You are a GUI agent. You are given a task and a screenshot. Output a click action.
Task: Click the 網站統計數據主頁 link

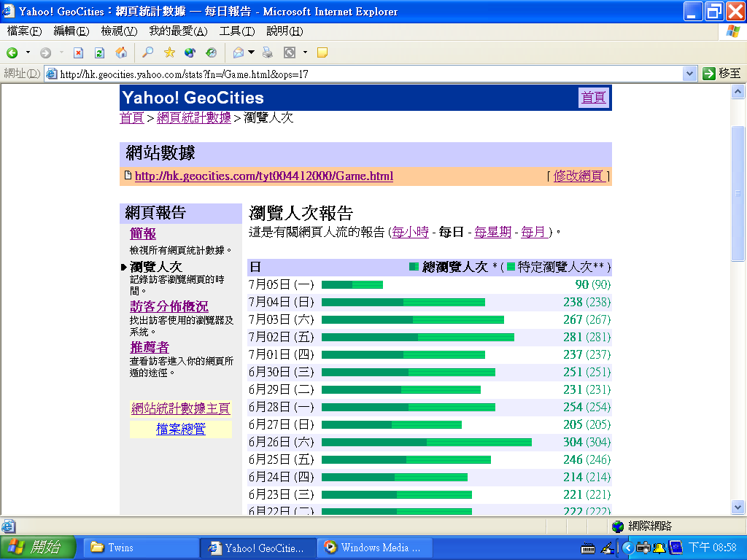click(181, 408)
